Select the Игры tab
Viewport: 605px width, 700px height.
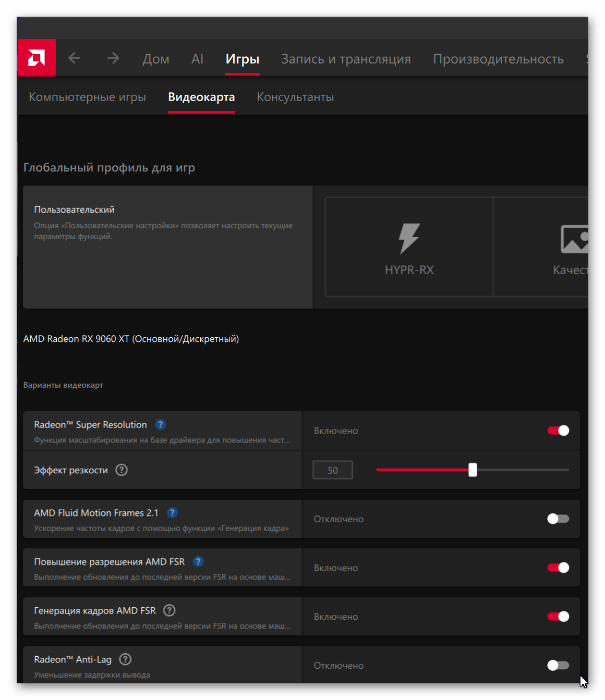[243, 59]
